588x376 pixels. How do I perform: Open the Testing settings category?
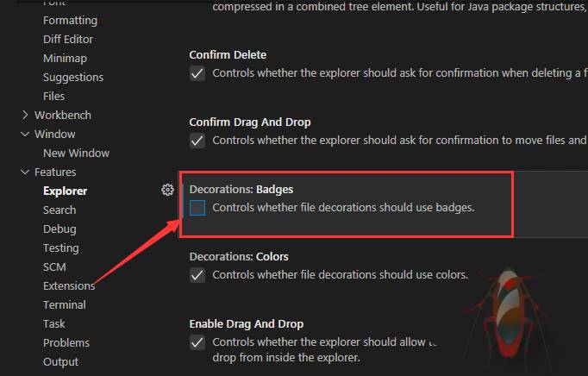60,248
